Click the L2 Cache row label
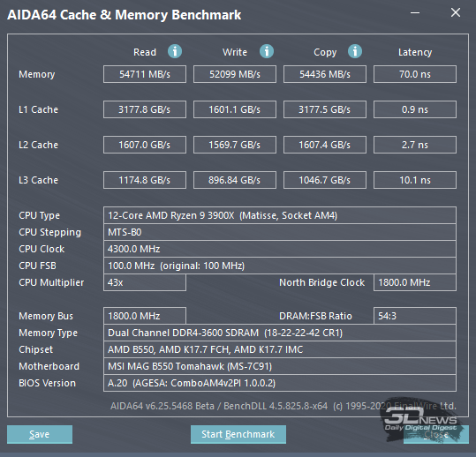Viewport: 476px width, 457px height. coord(38,145)
